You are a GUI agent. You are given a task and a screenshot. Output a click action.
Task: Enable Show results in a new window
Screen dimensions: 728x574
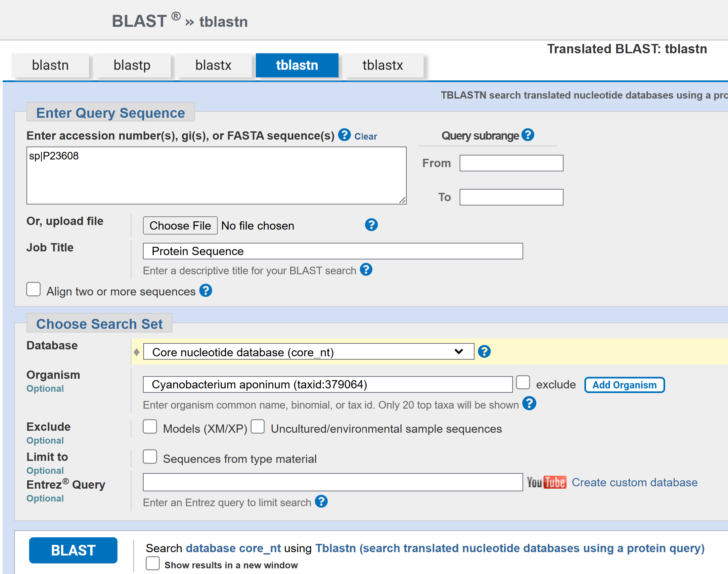[x=153, y=563]
